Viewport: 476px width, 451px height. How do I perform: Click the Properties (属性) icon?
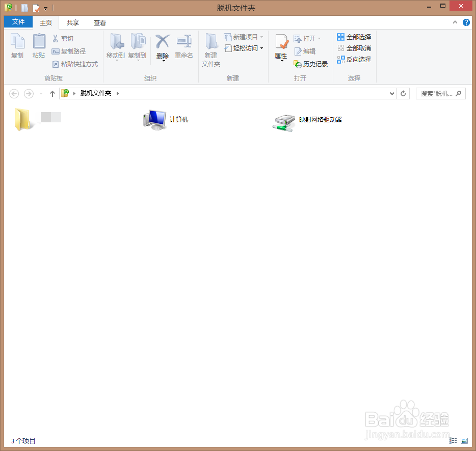click(x=281, y=42)
